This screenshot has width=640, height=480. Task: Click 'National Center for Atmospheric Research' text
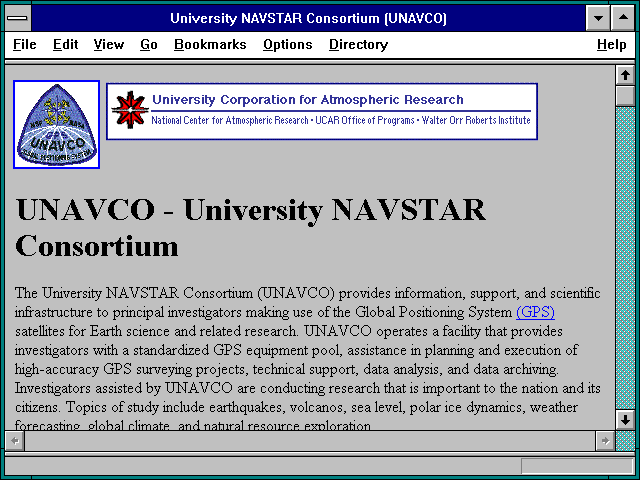230,120
